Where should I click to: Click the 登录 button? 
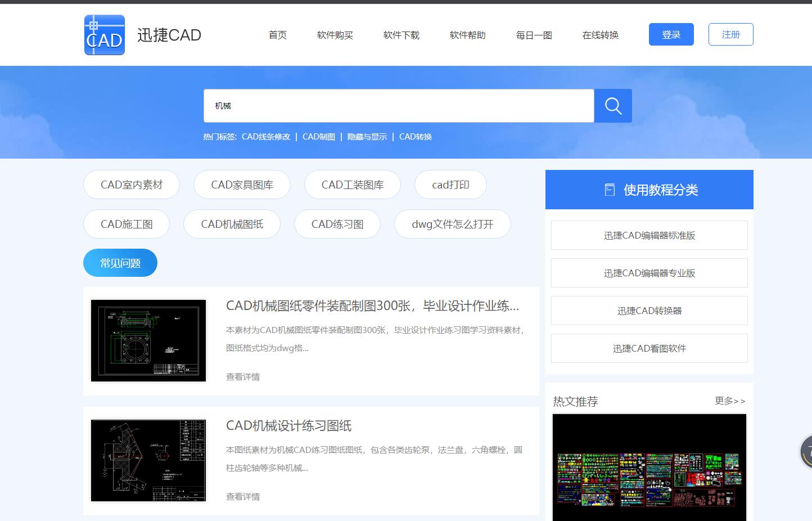click(x=671, y=34)
